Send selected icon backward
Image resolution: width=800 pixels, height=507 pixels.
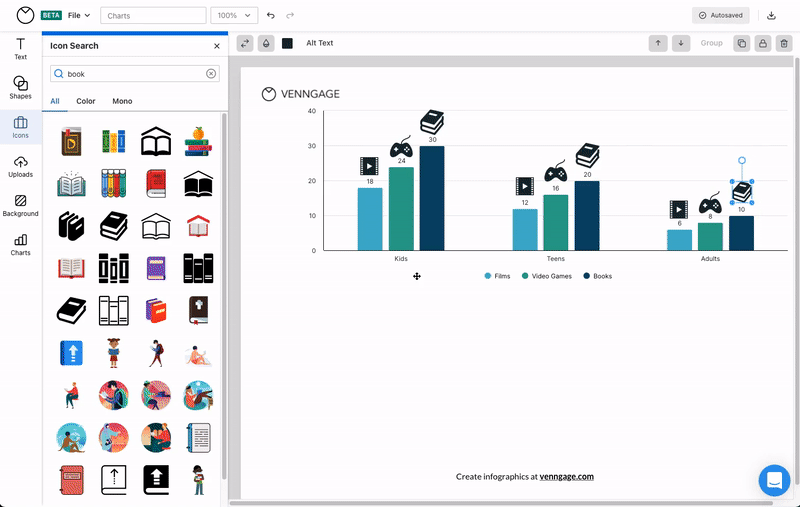(681, 43)
